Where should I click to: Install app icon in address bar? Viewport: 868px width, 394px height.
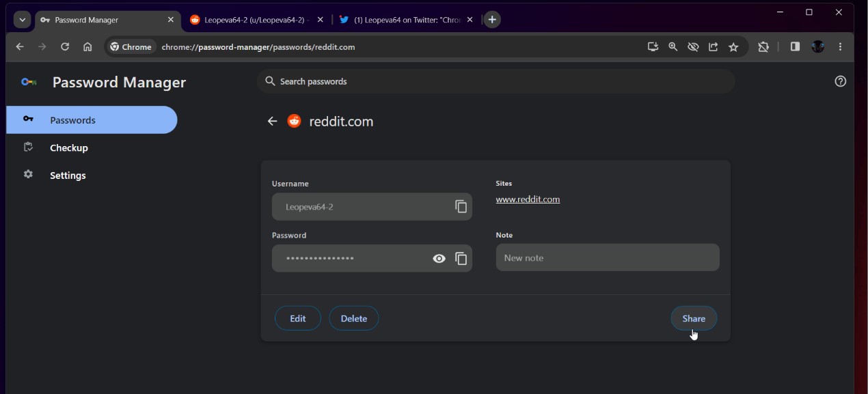pos(653,47)
